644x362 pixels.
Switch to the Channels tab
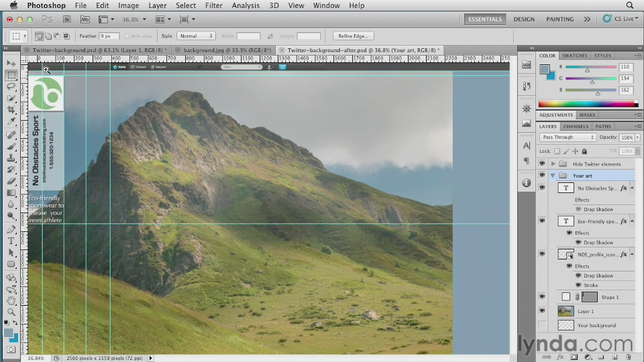pos(576,126)
